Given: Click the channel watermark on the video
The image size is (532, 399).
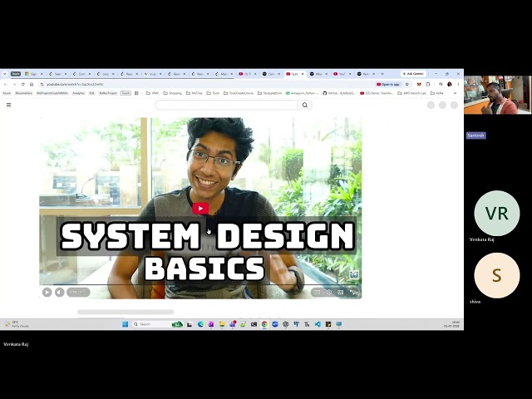Looking at the screenshot, I should coord(354,274).
